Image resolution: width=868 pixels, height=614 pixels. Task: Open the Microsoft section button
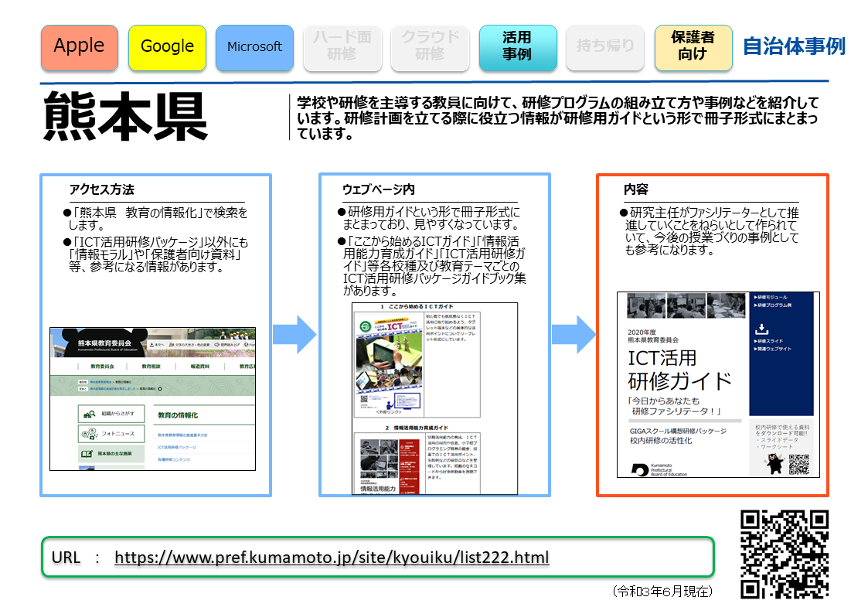254,47
